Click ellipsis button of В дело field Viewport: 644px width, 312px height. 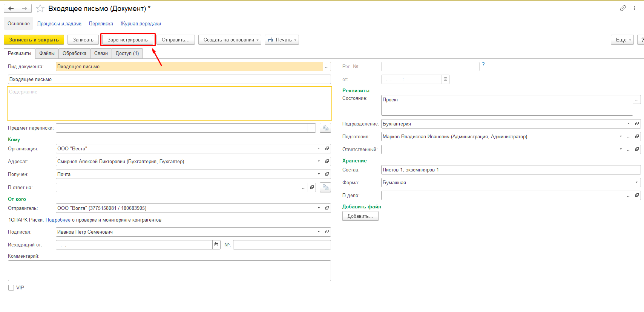(x=629, y=195)
